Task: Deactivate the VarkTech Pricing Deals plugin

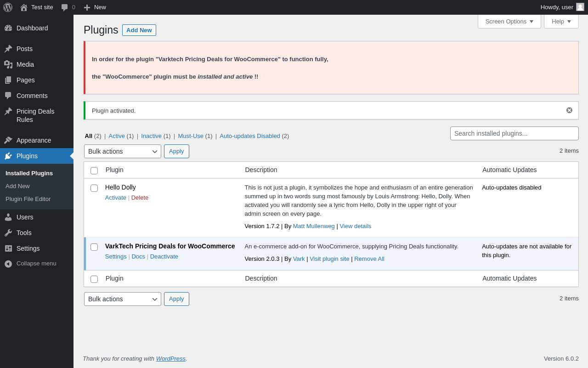Action: (164, 257)
